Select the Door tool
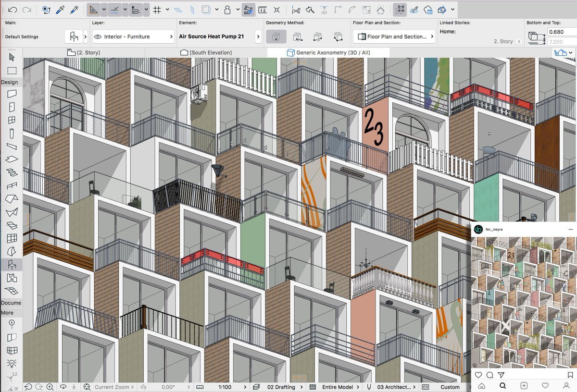 (12, 107)
